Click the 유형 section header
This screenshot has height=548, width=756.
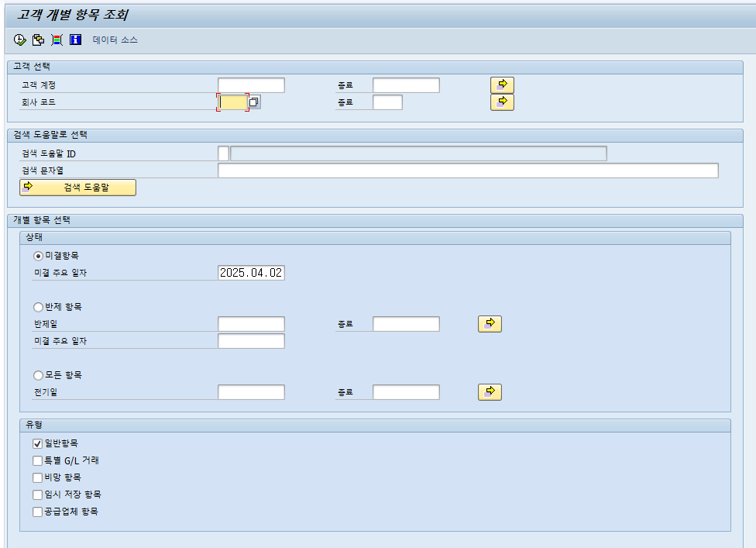coord(375,425)
